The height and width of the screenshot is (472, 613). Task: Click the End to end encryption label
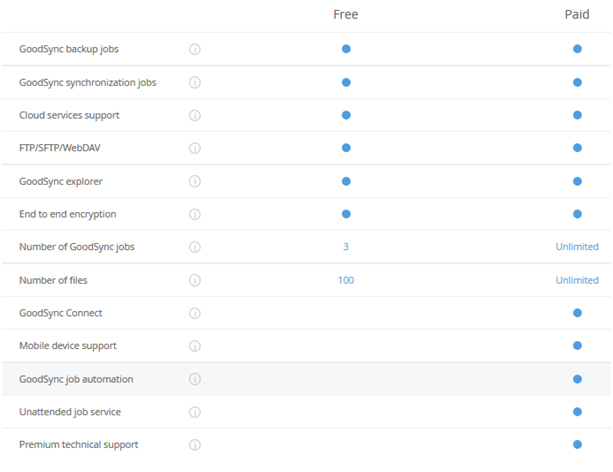point(68,214)
